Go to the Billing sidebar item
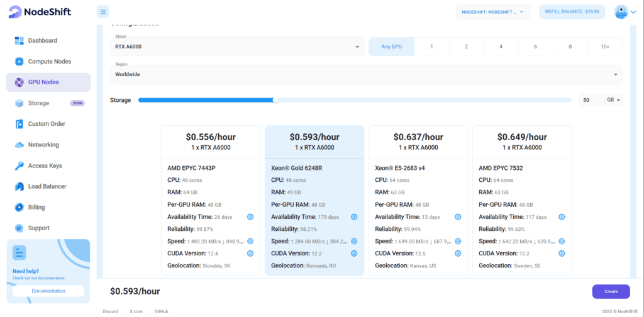This screenshot has height=317, width=644. click(x=48, y=208)
